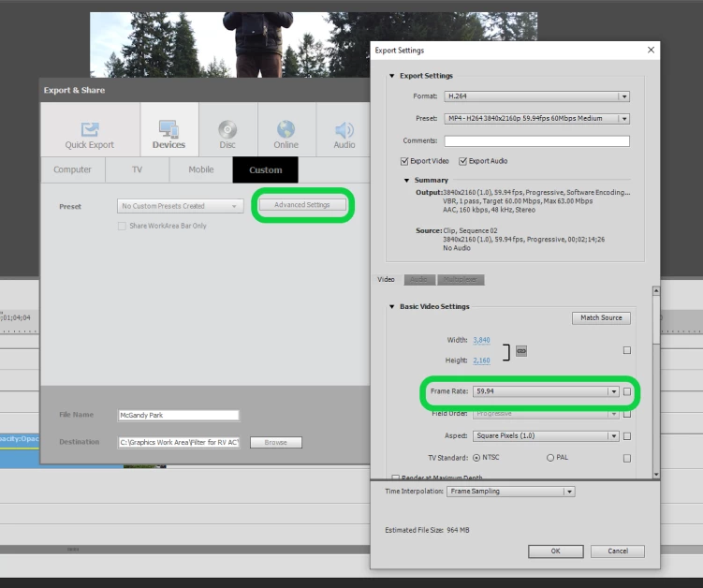Open the Video settings tab

point(386,279)
